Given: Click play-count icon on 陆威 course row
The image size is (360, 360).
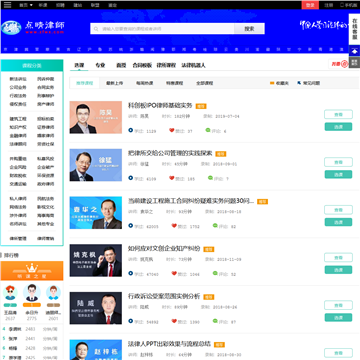Looking at the screenshot, I should [x=131, y=321].
